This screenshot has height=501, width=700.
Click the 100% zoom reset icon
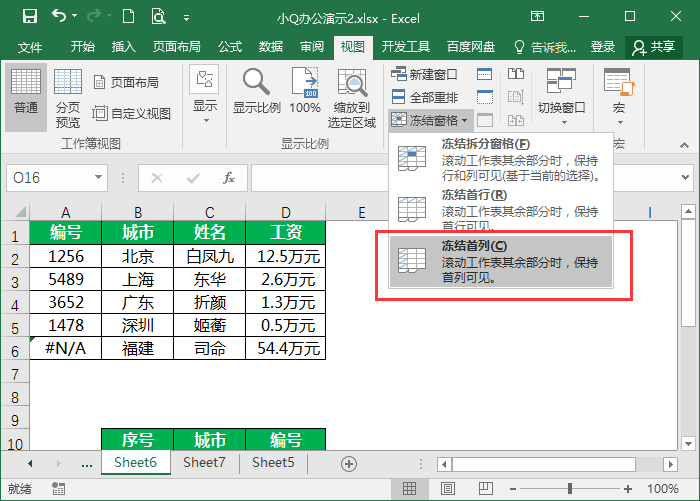tap(305, 91)
